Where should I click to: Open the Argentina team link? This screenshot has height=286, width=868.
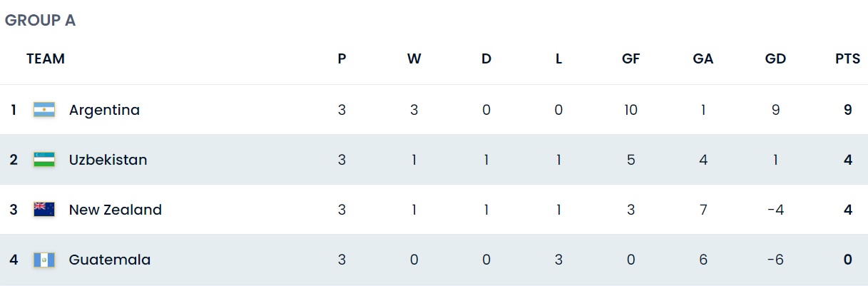pyautogui.click(x=104, y=110)
